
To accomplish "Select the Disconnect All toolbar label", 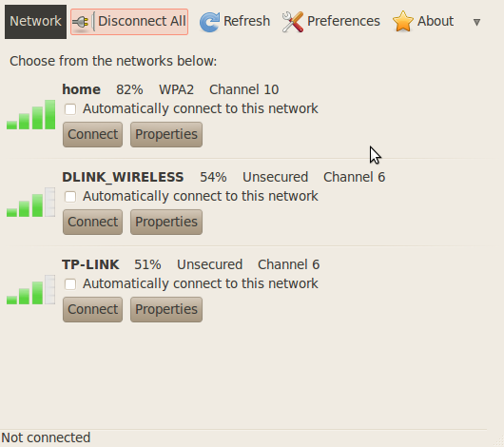I will (x=142, y=21).
